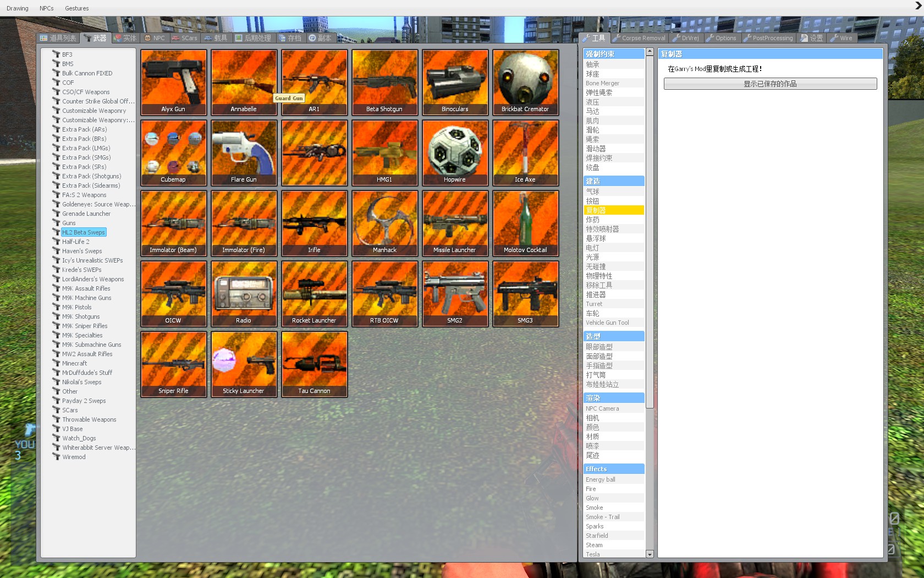Pick the Molotov Cocktail icon
This screenshot has width=924, height=578.
pyautogui.click(x=525, y=223)
